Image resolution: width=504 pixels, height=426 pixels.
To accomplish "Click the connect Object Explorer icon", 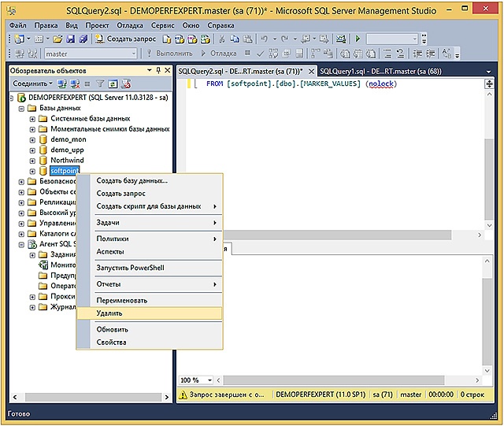I will pyautogui.click(x=62, y=83).
